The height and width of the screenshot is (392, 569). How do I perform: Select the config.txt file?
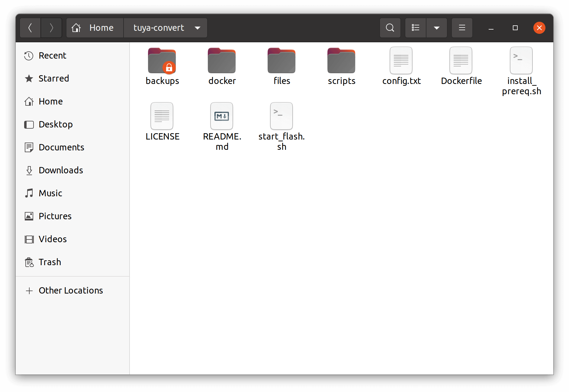[x=401, y=61]
